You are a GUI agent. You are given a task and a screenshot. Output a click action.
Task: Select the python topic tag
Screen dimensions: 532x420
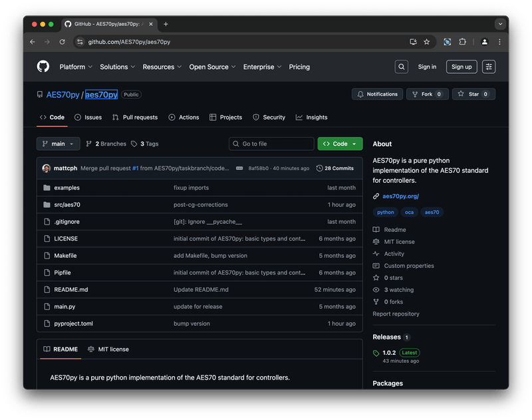(386, 212)
